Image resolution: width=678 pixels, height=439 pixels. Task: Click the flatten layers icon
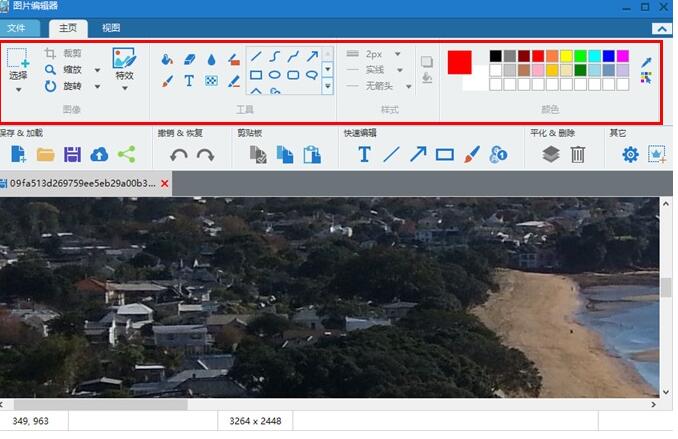[x=551, y=154]
